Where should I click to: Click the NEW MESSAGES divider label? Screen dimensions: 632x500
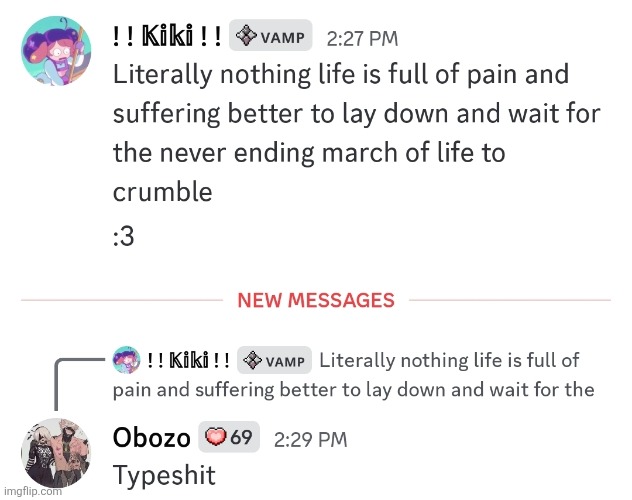(x=315, y=300)
